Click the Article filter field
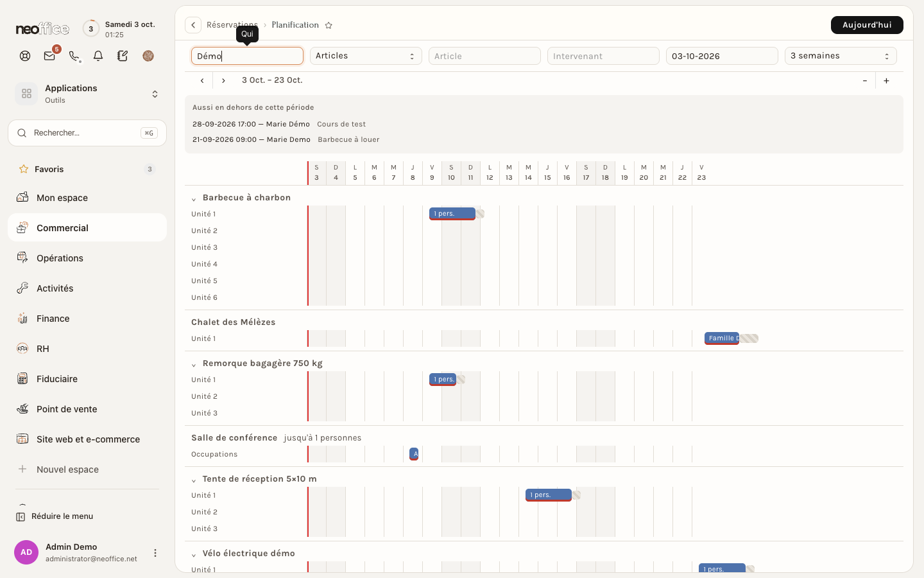The image size is (924, 578). click(x=484, y=56)
